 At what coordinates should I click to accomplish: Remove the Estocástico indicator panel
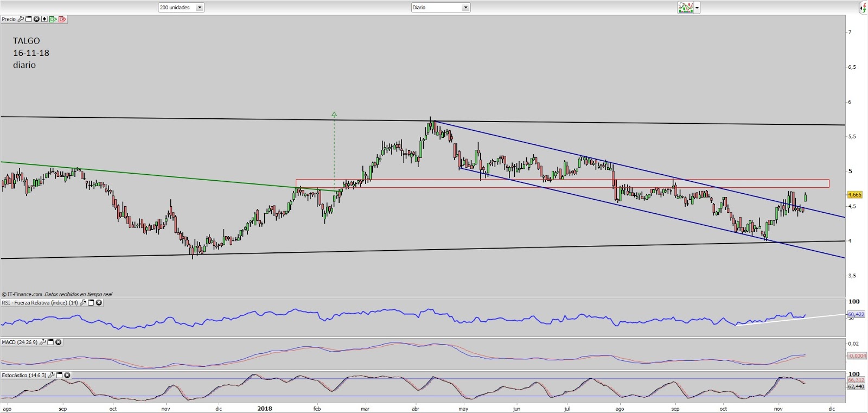click(67, 375)
